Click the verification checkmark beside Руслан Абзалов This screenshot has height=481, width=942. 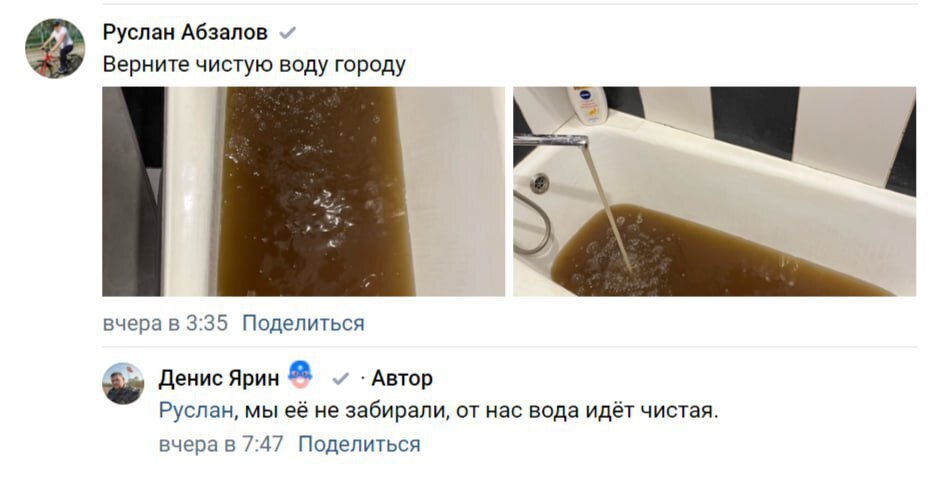(288, 32)
